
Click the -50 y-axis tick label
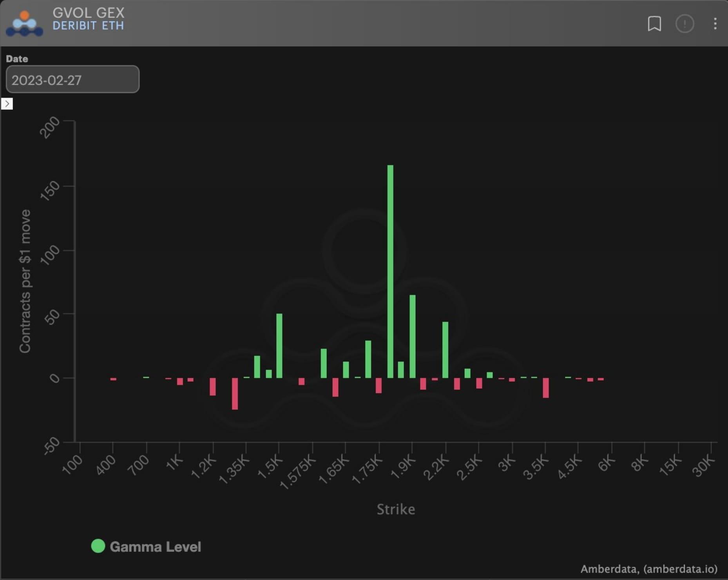[51, 446]
